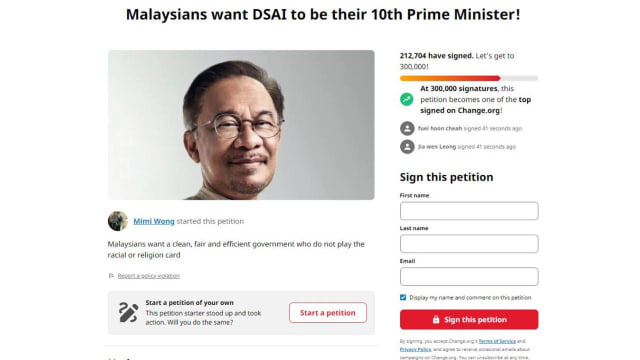Click the signature progress bar
The height and width of the screenshot is (360, 640).
pyautogui.click(x=469, y=78)
